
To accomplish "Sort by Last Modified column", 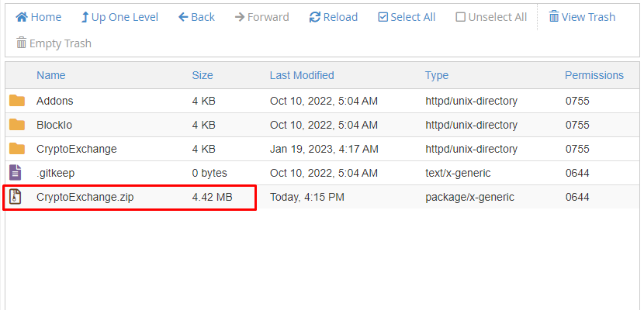I will coord(302,75).
